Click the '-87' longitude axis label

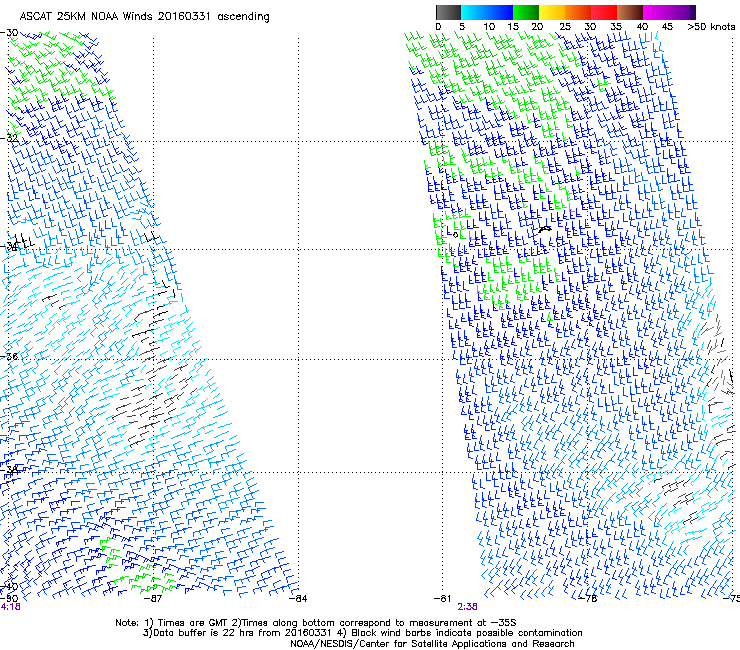[152, 599]
